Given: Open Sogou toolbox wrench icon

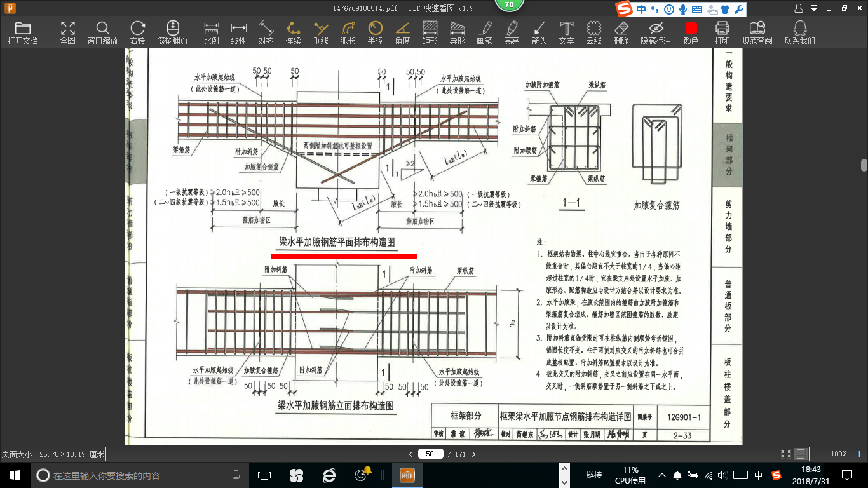Looking at the screenshot, I should pyautogui.click(x=738, y=9).
